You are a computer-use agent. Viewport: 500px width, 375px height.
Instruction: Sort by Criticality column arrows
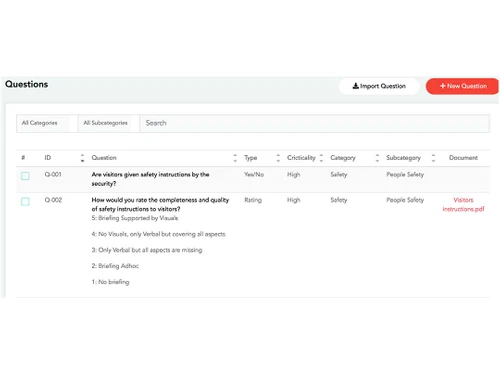point(321,158)
